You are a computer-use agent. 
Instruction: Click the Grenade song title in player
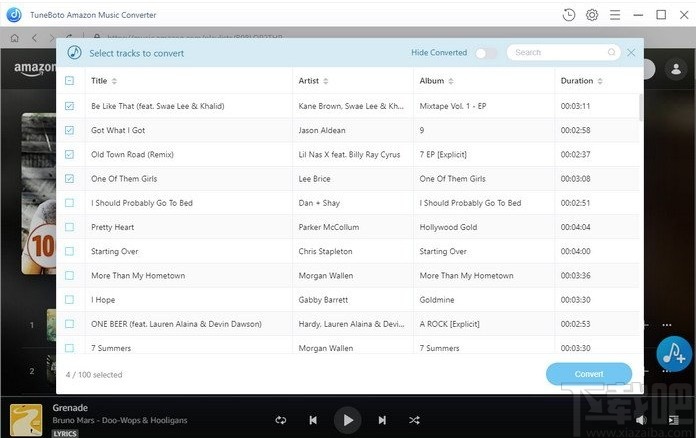click(x=70, y=407)
